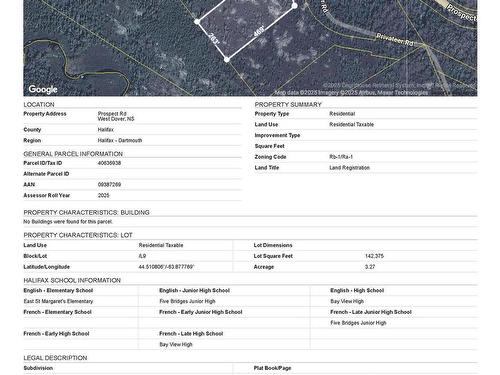Click the Block/Lot label
Viewport: 500px width, 375px height.
point(35,256)
